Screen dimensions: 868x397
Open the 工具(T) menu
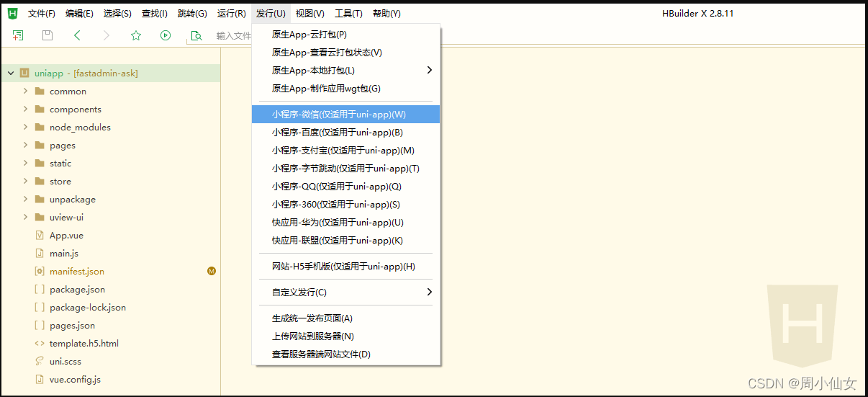coord(348,14)
